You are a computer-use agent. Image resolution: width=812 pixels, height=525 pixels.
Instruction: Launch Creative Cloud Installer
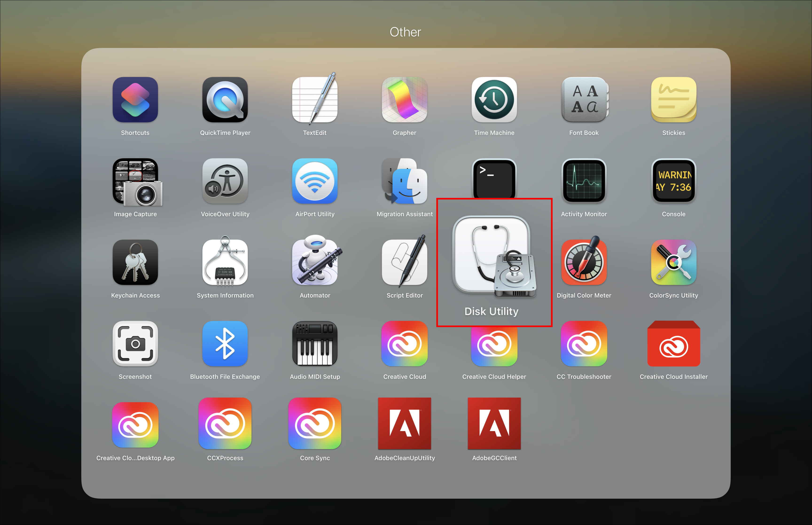(x=673, y=344)
